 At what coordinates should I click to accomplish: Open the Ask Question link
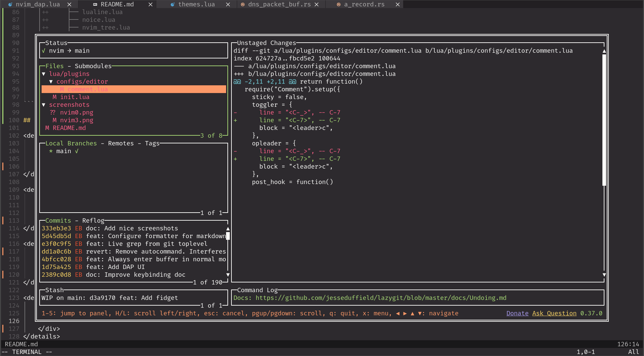(554, 313)
